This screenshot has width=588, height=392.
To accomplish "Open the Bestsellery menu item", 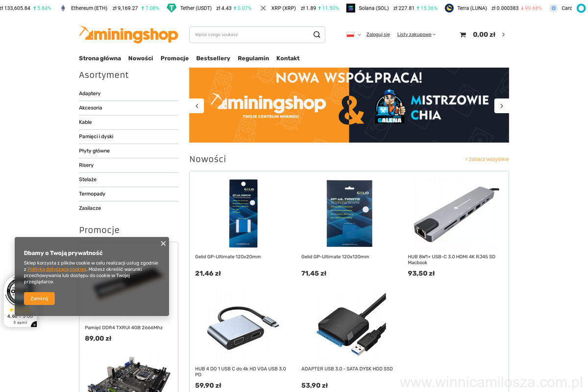I will point(213,58).
